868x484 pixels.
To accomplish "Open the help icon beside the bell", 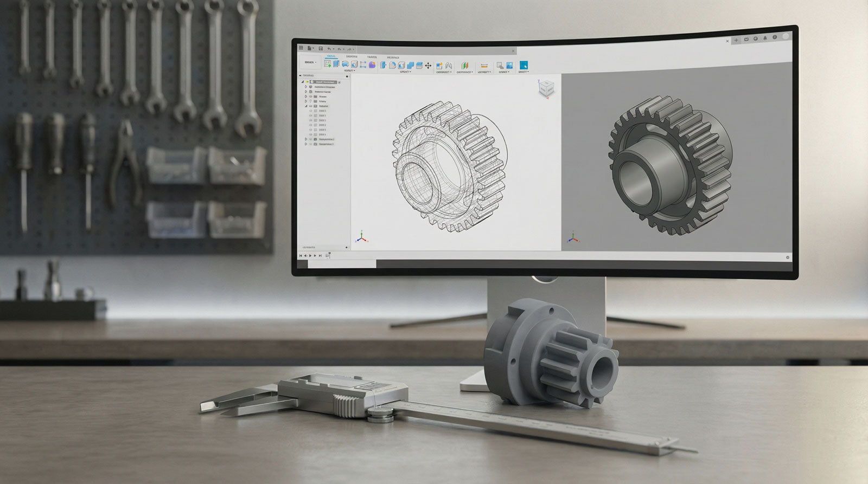I will click(775, 37).
